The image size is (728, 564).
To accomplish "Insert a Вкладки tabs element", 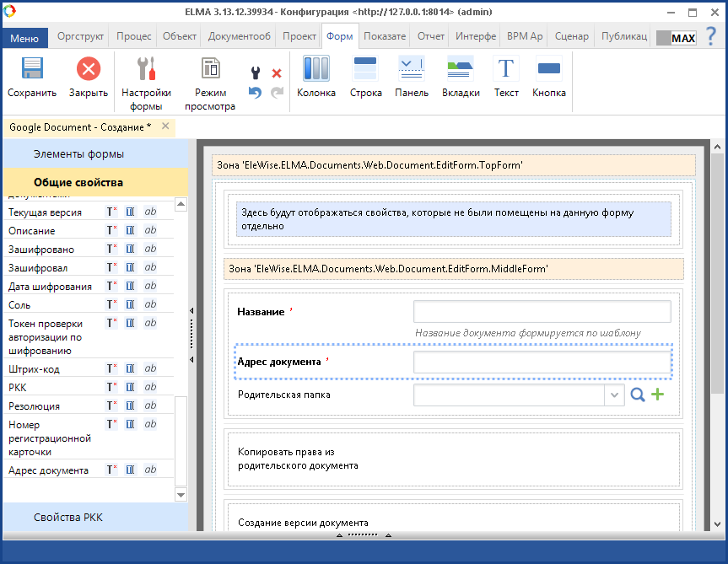I will tap(461, 70).
